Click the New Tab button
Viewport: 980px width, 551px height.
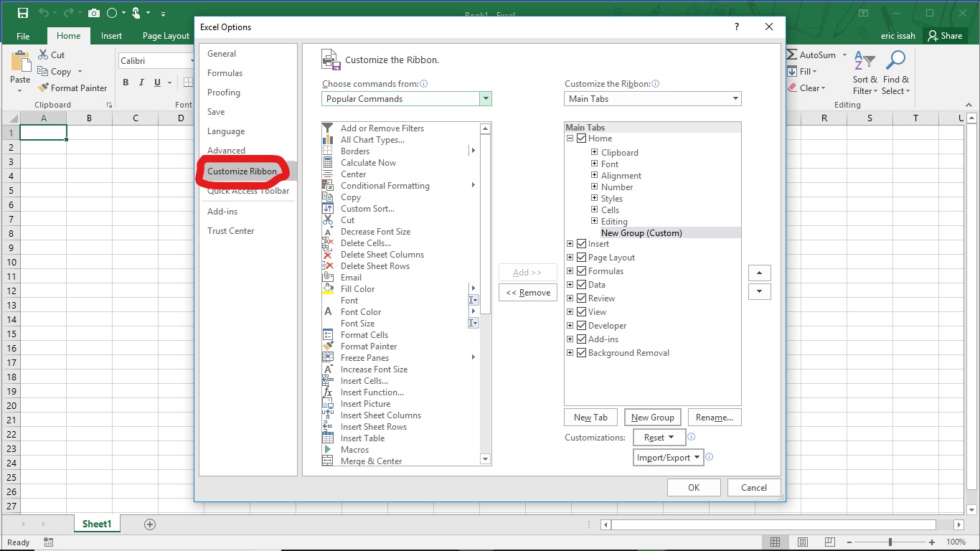pyautogui.click(x=591, y=418)
